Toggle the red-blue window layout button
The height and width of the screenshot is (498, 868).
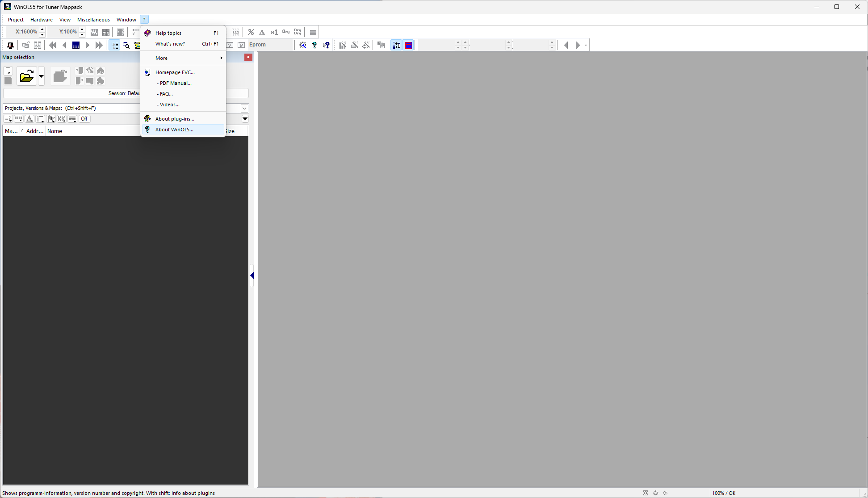(408, 45)
